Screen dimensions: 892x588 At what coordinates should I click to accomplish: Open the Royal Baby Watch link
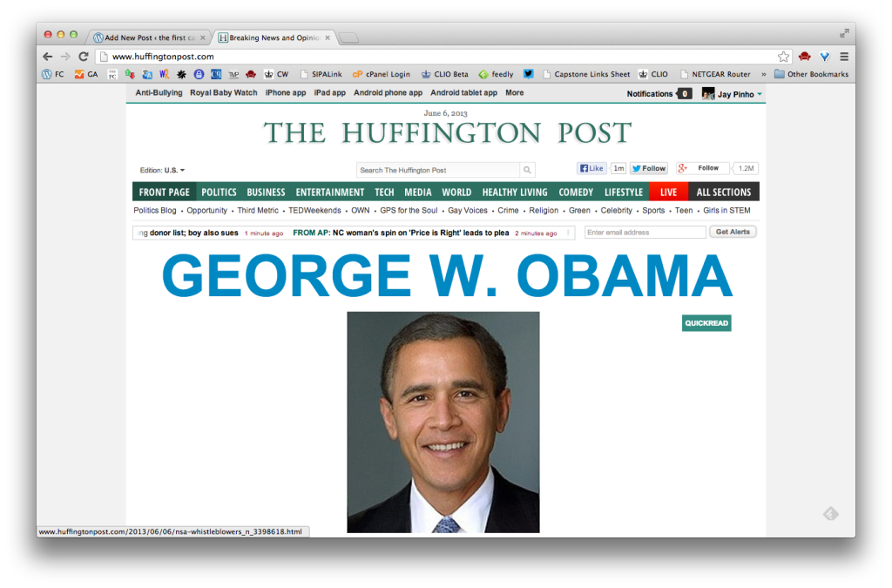point(224,92)
